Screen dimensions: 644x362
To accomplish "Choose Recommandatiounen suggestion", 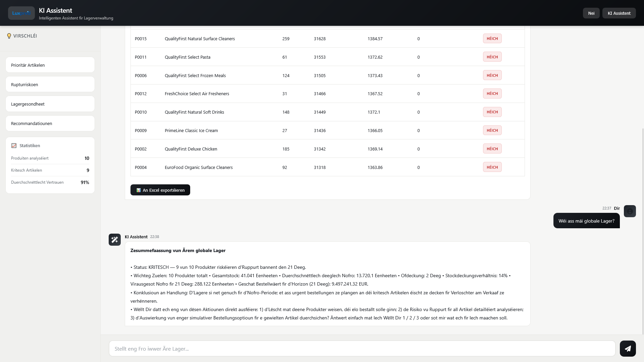I will coord(50,123).
